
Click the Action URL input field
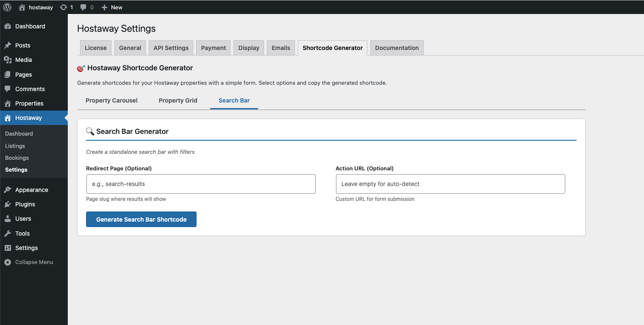pos(450,184)
